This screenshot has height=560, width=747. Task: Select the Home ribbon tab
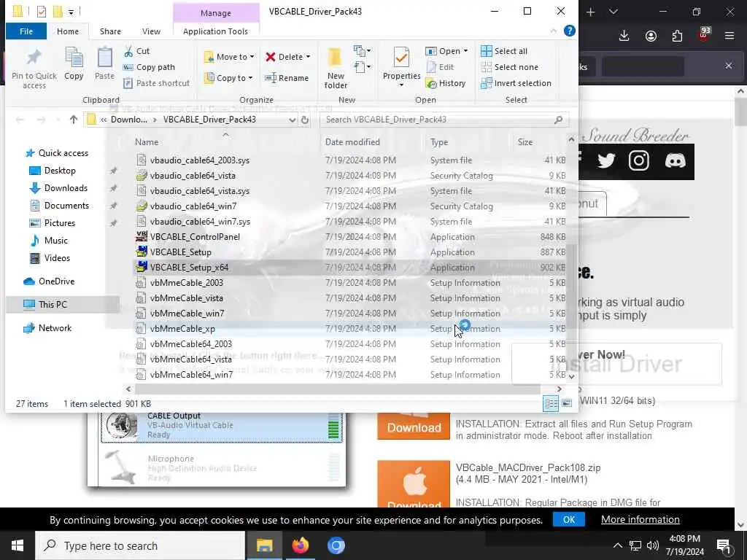pos(68,31)
